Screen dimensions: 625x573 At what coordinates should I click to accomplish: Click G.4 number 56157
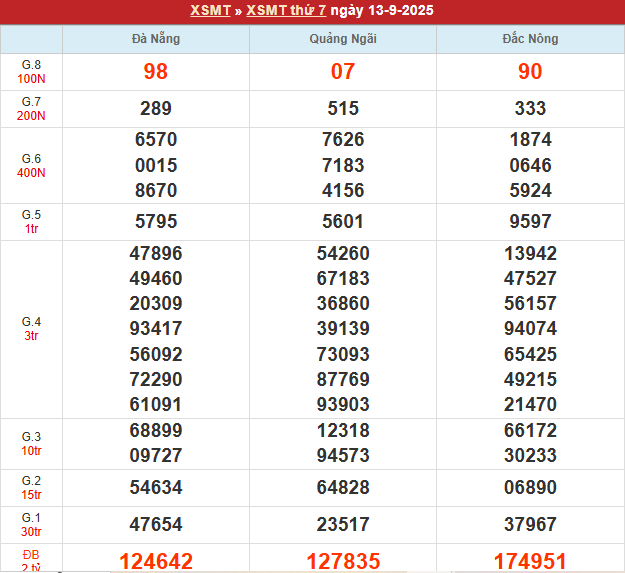[530, 304]
